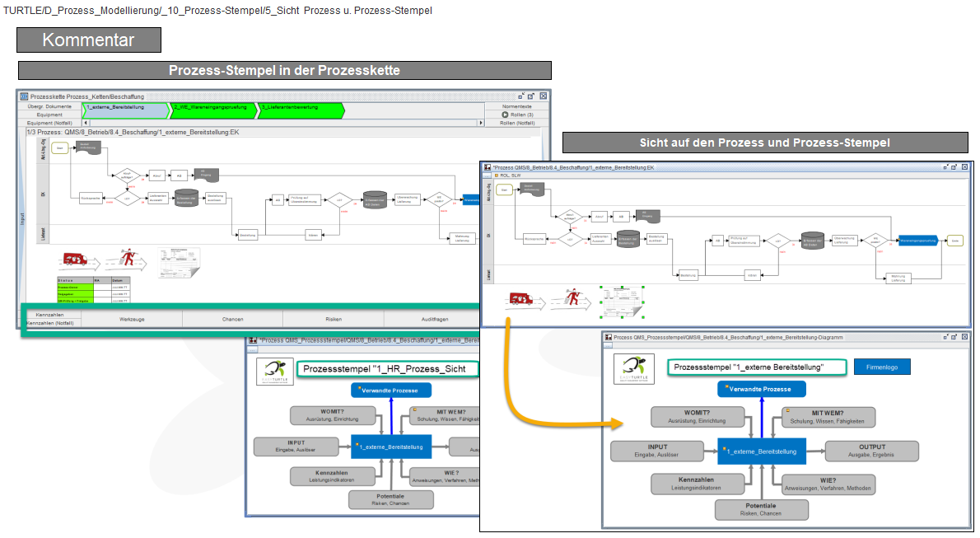Open the Werkzeuge tab at bottom of Prozesskette

pyautogui.click(x=132, y=319)
